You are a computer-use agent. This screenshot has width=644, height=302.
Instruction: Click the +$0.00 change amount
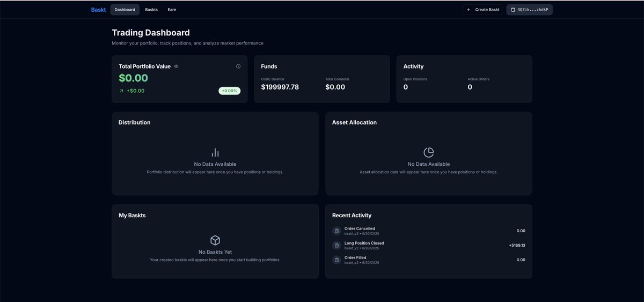(x=135, y=91)
